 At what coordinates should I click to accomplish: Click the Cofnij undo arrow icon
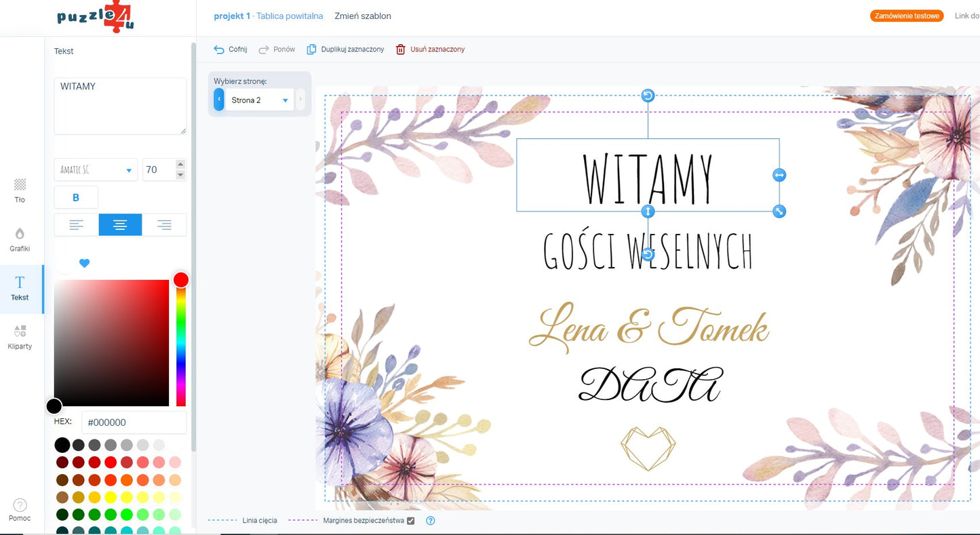pos(219,49)
